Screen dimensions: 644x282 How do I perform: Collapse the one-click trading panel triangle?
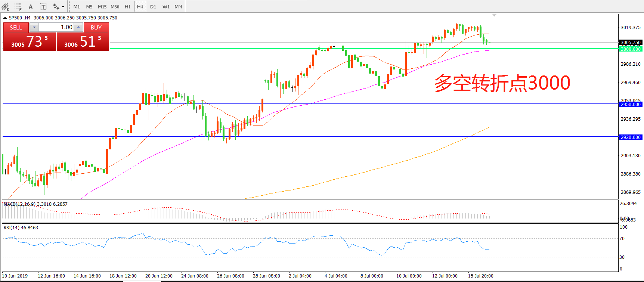click(x=5, y=18)
